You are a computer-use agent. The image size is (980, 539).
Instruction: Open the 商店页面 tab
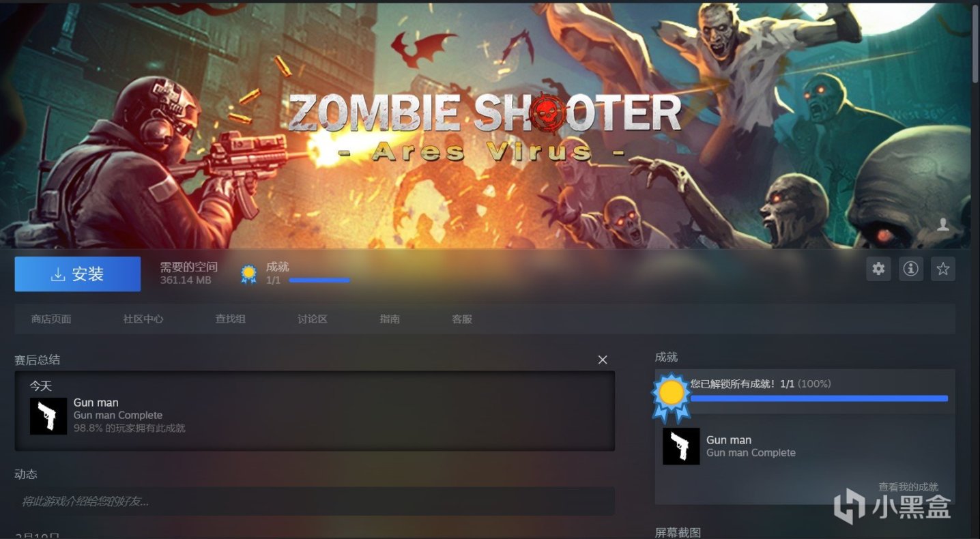51,319
